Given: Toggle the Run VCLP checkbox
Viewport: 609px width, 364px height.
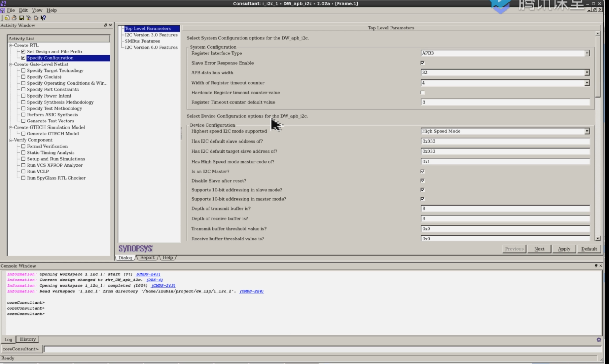Looking at the screenshot, I should click(x=23, y=171).
